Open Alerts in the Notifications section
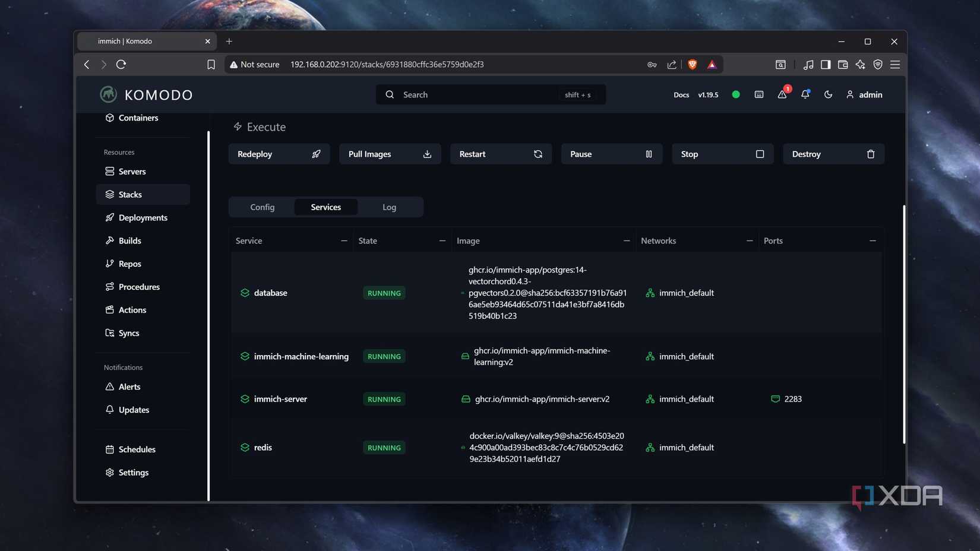Image resolution: width=980 pixels, height=551 pixels. (x=129, y=387)
